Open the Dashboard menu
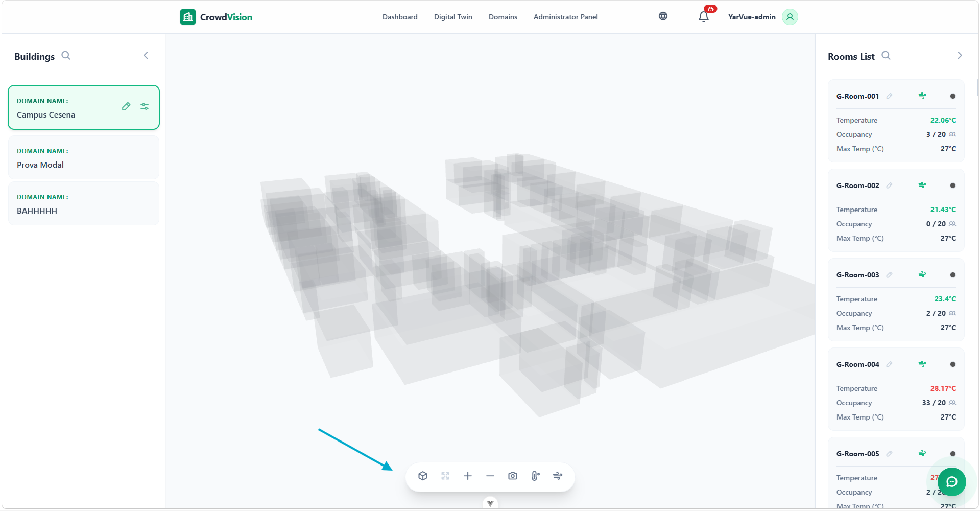 [x=400, y=17]
